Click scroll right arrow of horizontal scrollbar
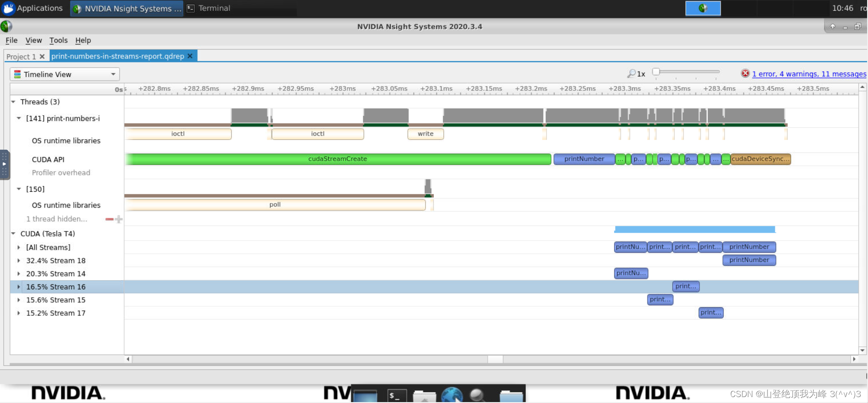 (854, 359)
